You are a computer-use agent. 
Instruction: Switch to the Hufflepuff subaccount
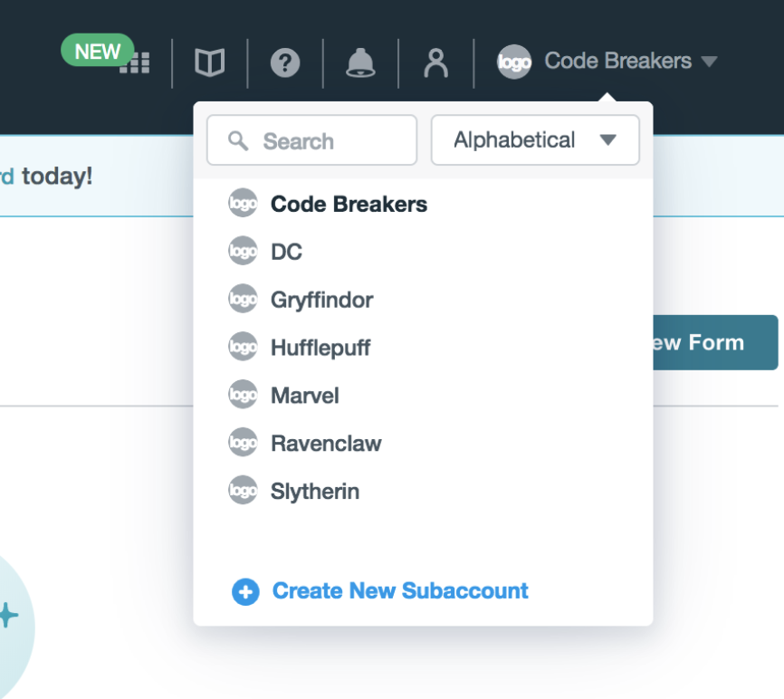[x=320, y=348]
